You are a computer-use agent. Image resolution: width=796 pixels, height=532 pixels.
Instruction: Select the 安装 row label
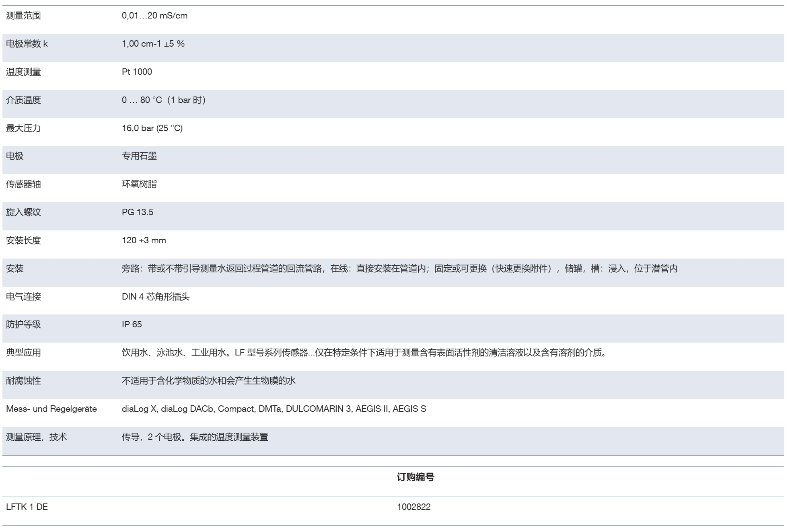15,269
